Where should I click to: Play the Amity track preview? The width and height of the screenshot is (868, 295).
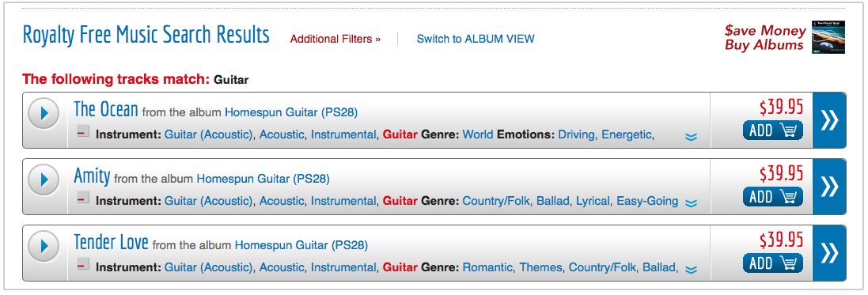(44, 180)
